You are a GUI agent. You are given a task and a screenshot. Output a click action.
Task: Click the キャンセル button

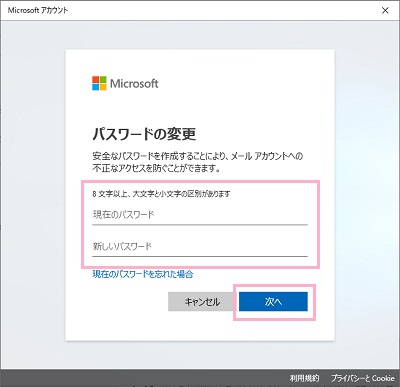pyautogui.click(x=202, y=302)
